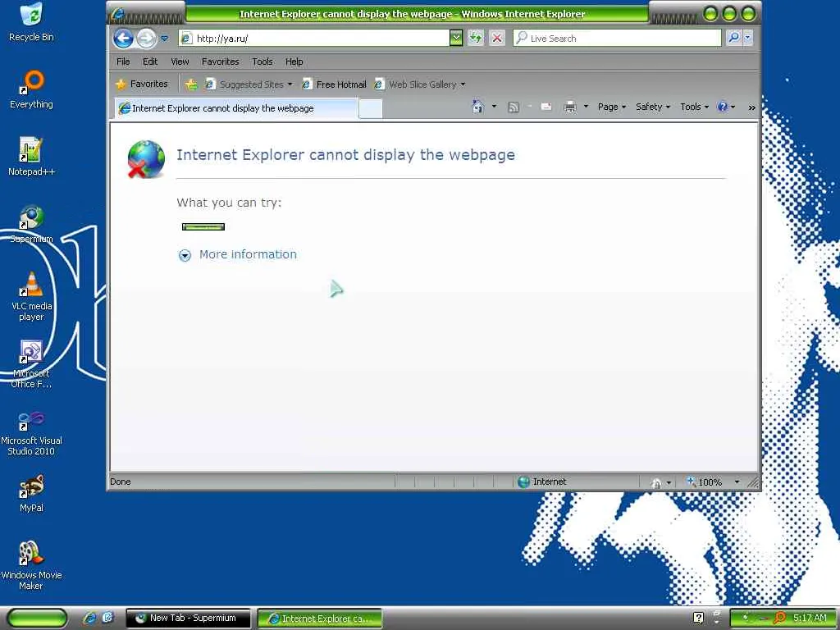Click the Live Search input box

617,38
